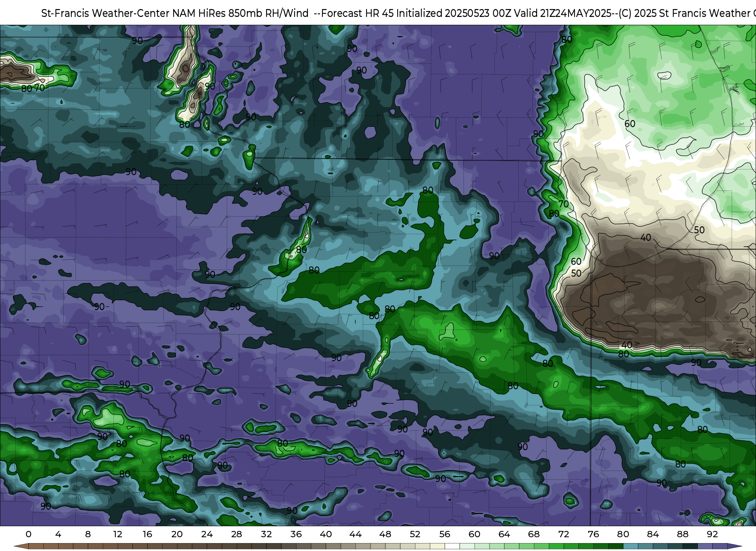Screen dimensions: 756x551
Task: Click the colorbar label '92'
Action: click(x=712, y=534)
